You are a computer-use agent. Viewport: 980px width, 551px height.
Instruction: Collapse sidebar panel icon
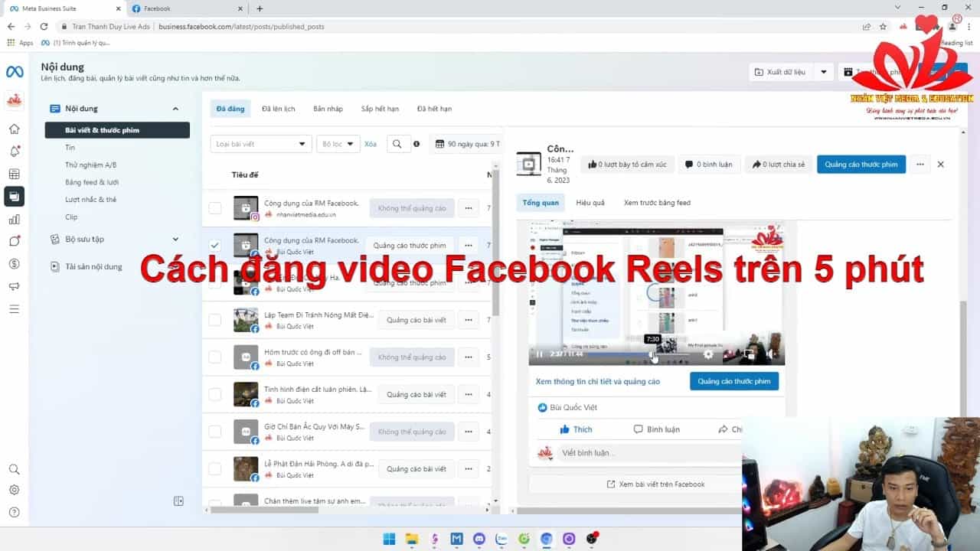coord(178,501)
